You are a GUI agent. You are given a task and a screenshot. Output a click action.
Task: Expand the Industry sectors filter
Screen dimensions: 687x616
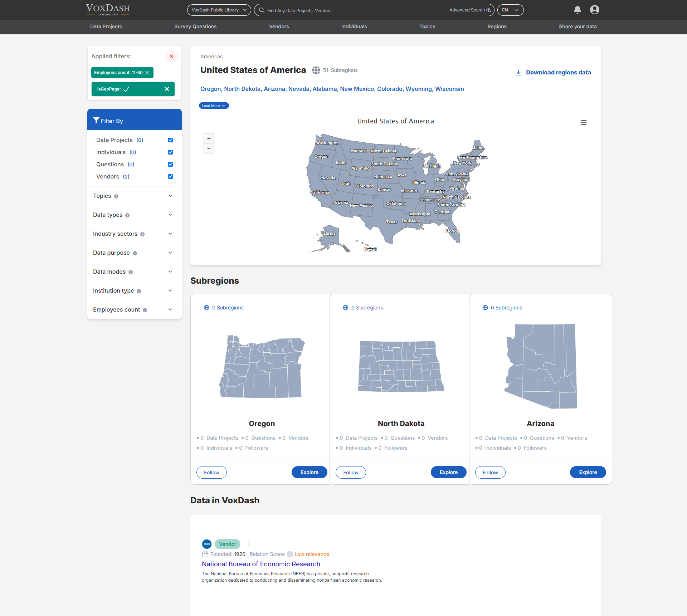coord(170,234)
